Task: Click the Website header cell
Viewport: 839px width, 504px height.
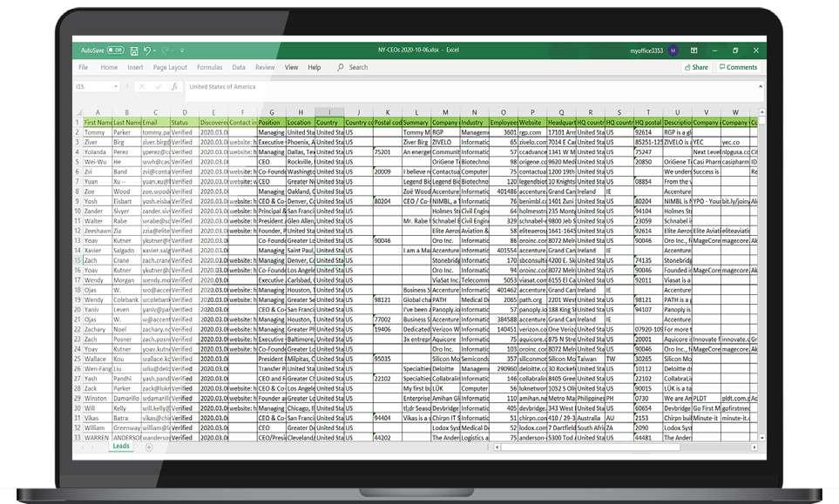Action: click(532, 123)
